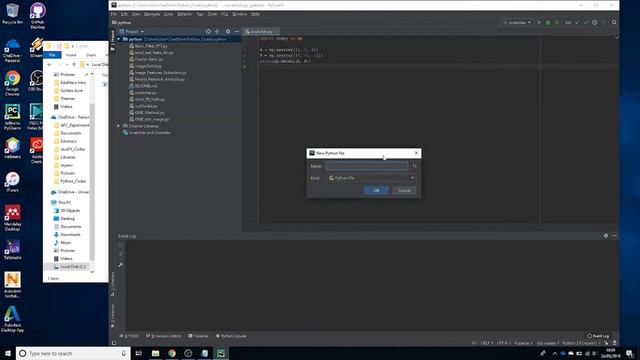The image size is (640, 360).
Task: Select Python_Codes folder in File Explorer window
Action: 70,181
